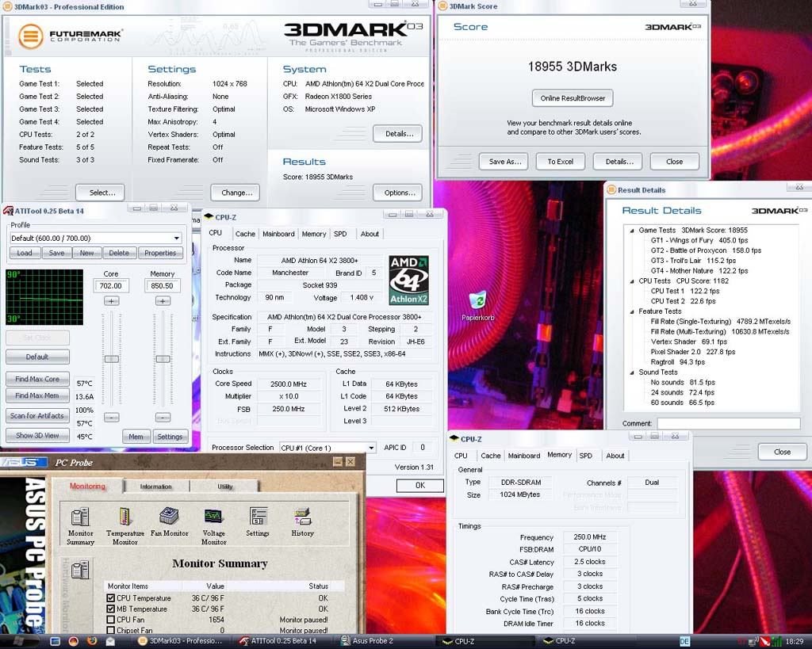This screenshot has height=649, width=812.
Task: Select Information tab in PC Probe
Action: 156,487
